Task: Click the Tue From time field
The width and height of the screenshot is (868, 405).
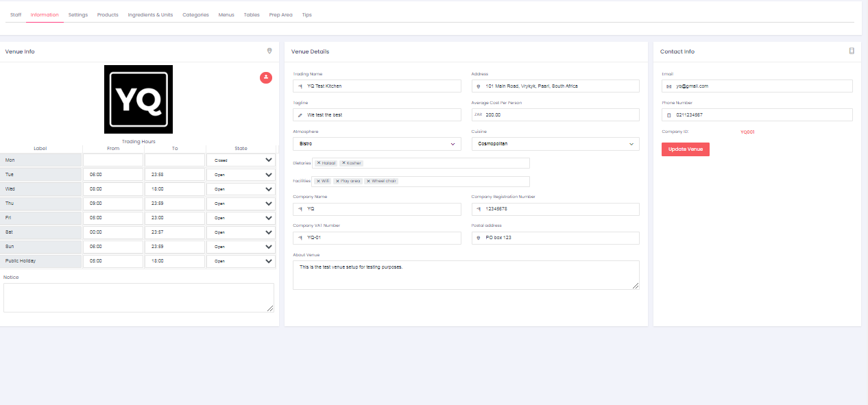Action: pos(113,174)
